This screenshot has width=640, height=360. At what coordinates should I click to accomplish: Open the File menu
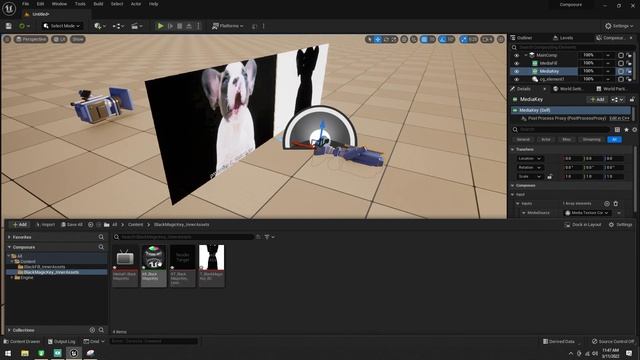[x=25, y=4]
